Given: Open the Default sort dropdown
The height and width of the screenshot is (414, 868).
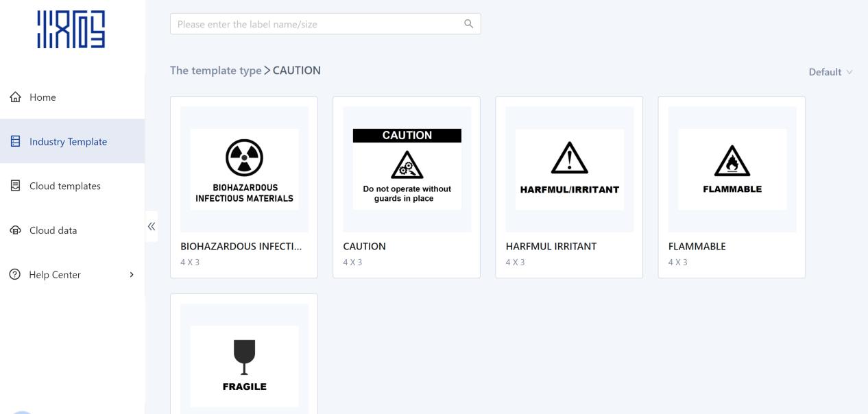Looking at the screenshot, I should (x=830, y=72).
